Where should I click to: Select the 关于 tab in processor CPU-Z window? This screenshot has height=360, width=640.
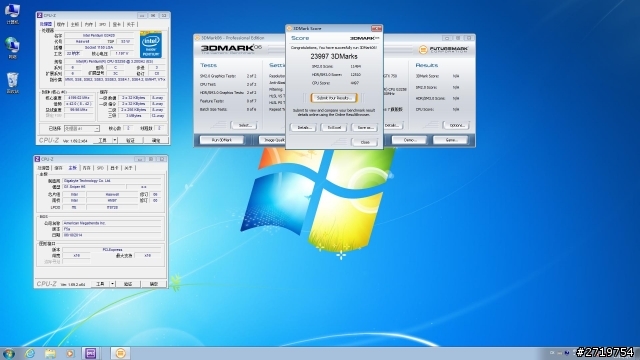131,24
